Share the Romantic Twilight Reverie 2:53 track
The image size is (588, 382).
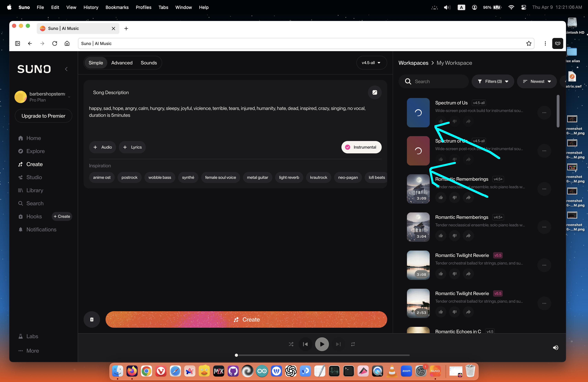point(468,312)
